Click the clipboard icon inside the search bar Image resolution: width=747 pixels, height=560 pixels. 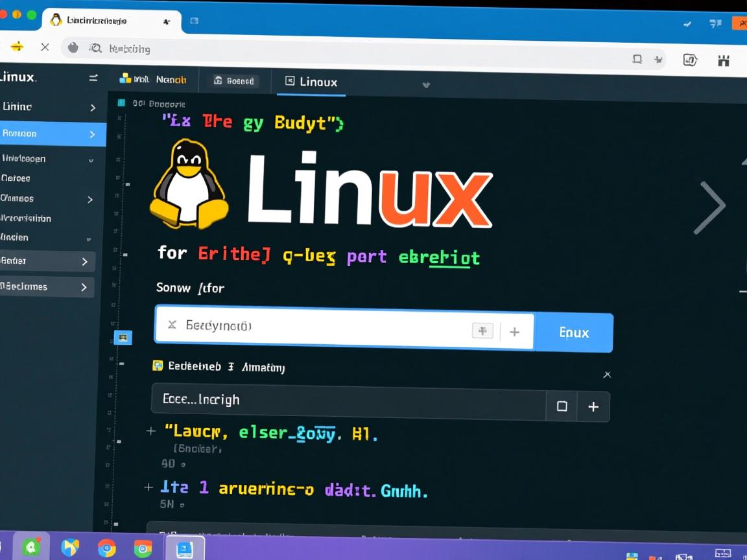[482, 331]
